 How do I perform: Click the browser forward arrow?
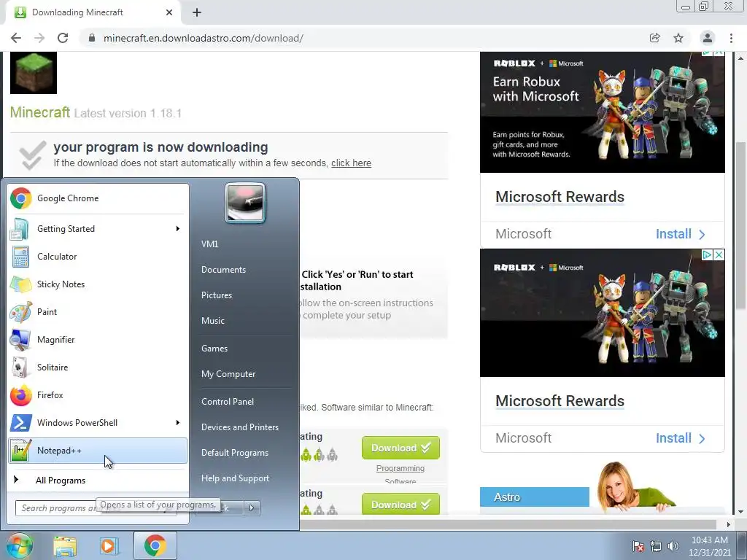point(39,38)
